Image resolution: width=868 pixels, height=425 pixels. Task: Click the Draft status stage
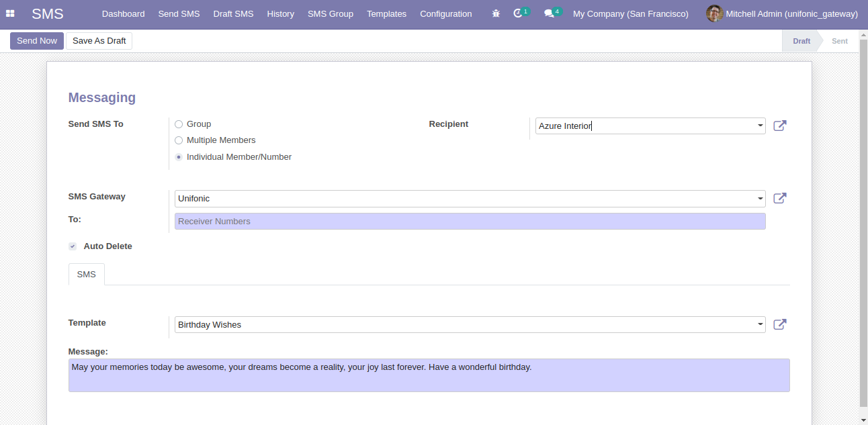[801, 41]
